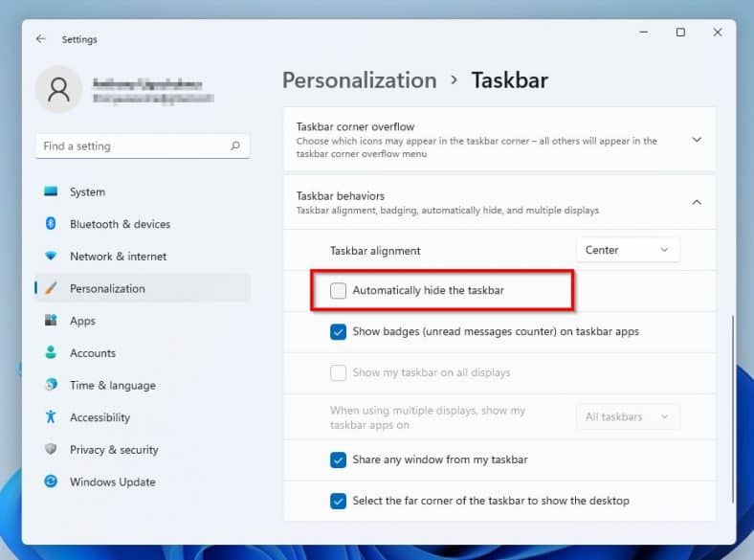Open Time & language category
Screen dimensions: 754x560
143,385
